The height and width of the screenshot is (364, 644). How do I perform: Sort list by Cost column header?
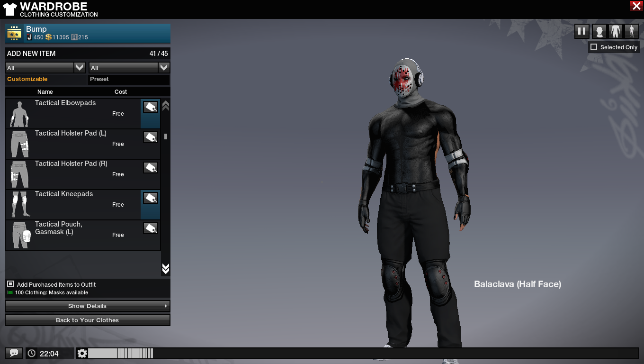tap(121, 91)
